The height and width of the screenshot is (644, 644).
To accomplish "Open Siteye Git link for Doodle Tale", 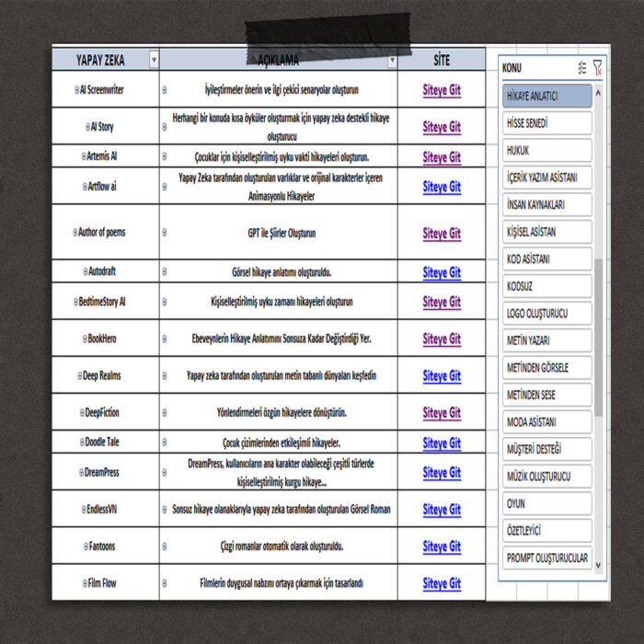I will (442, 443).
